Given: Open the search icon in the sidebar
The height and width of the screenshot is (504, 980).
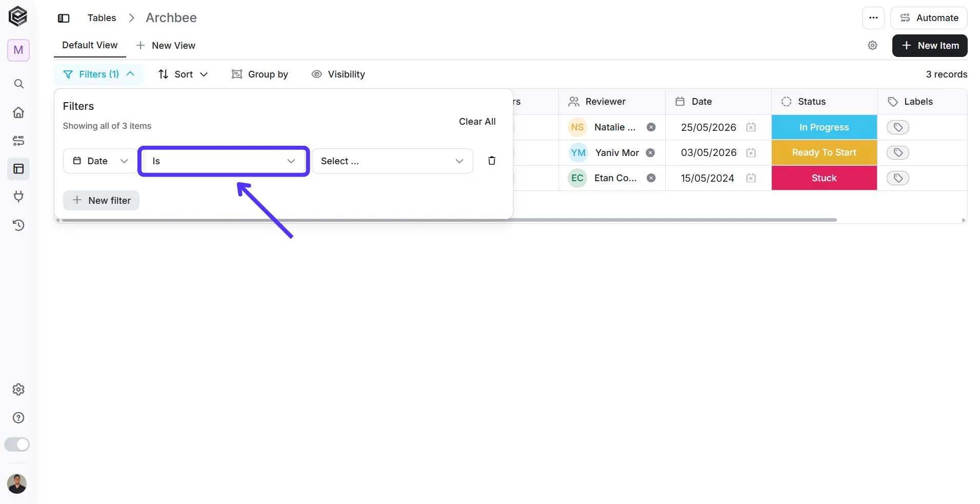Looking at the screenshot, I should click(x=18, y=84).
